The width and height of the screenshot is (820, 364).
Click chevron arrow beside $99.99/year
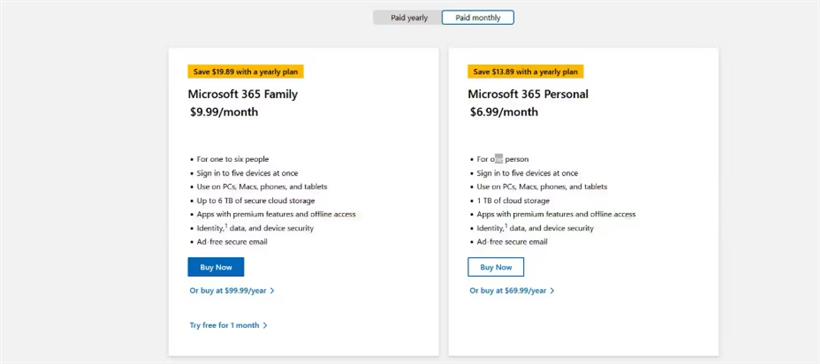(x=272, y=291)
